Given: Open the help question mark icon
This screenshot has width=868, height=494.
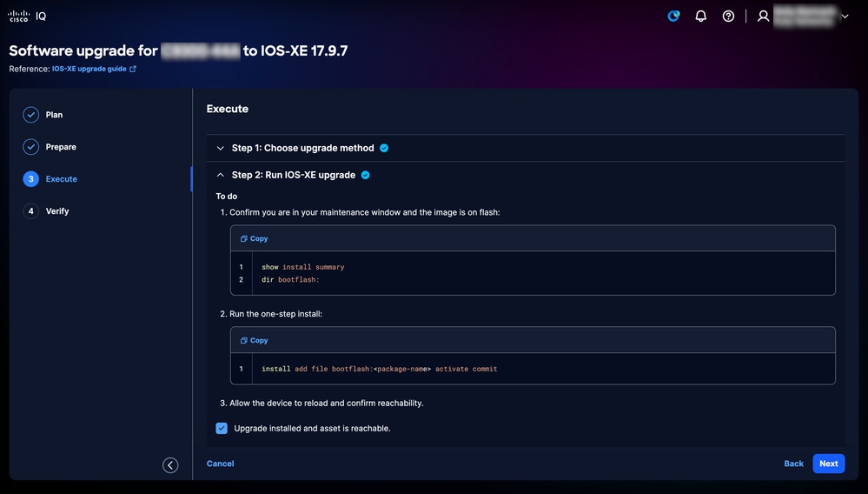Looking at the screenshot, I should [728, 16].
